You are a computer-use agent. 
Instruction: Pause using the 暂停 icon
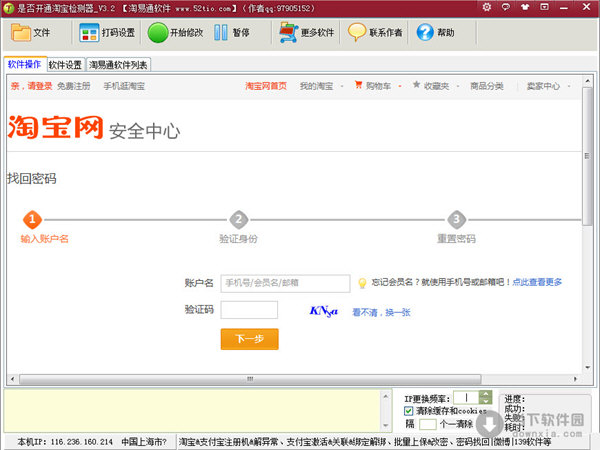221,33
